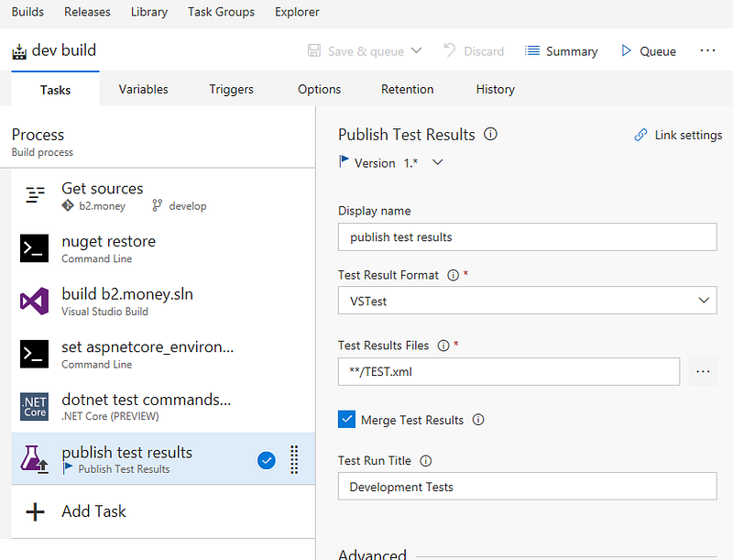Select the Process Build process header

(x=158, y=142)
